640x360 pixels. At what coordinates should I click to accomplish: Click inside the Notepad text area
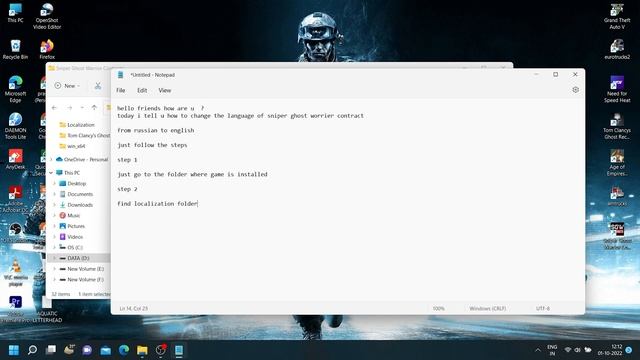click(347, 200)
